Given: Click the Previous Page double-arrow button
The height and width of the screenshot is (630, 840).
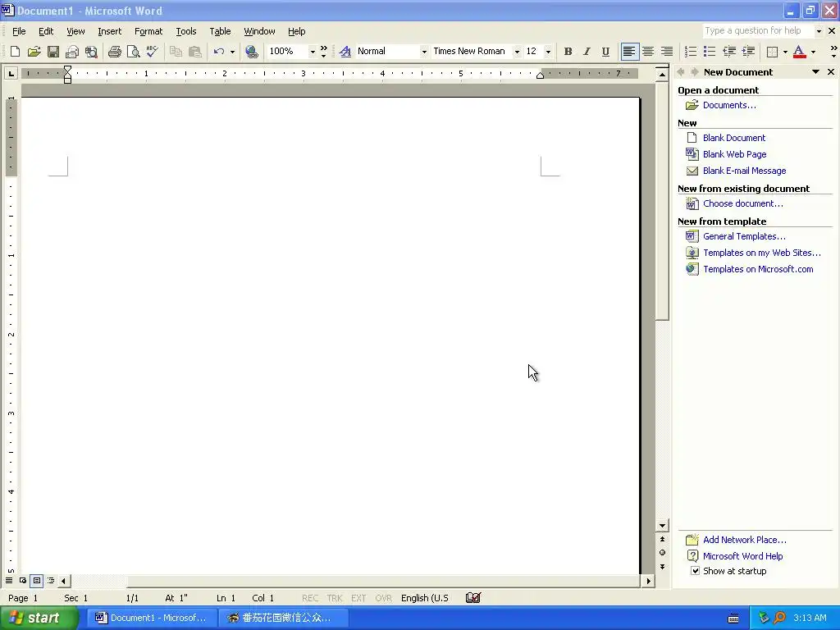Looking at the screenshot, I should click(663, 540).
